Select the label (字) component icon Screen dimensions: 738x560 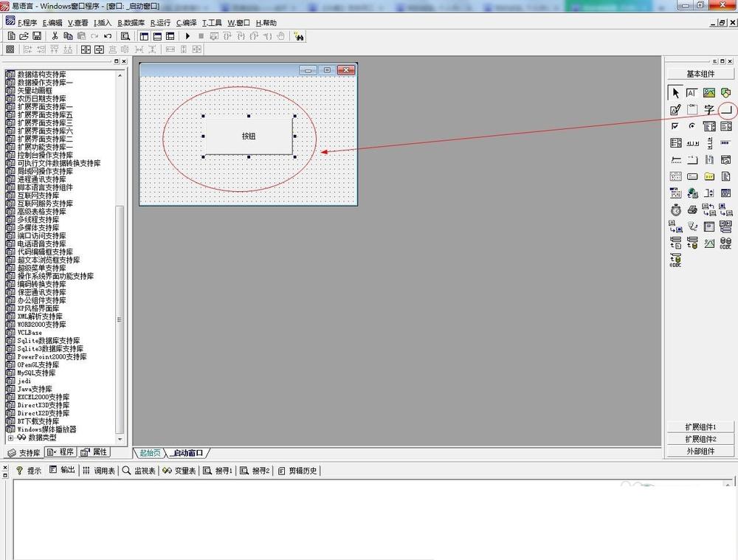click(x=709, y=110)
